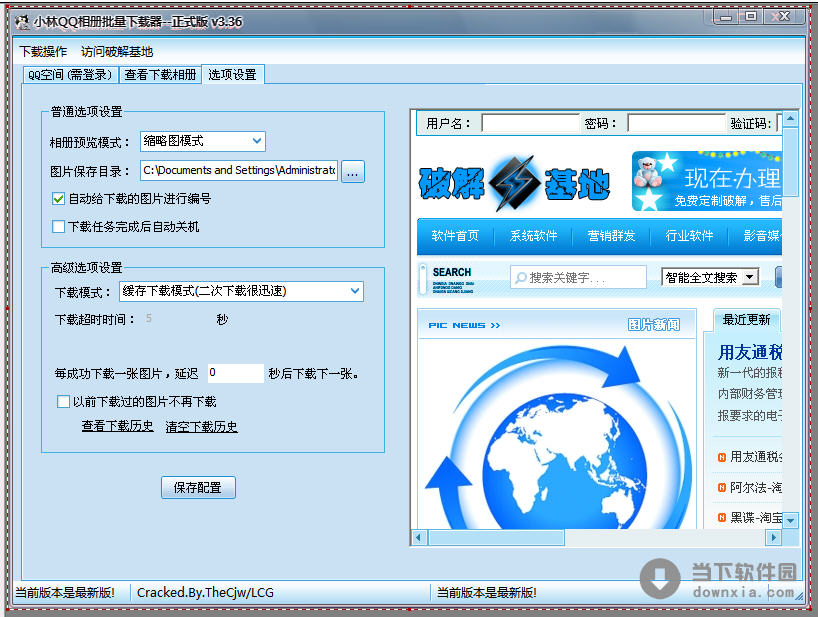
Task: Enable 下载任务完成后自动关机
Action: (58, 227)
